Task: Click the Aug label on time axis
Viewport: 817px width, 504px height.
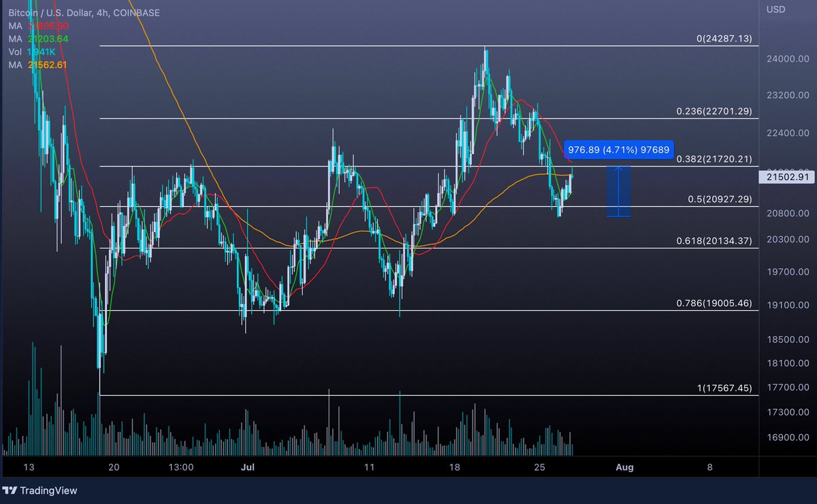Action: [624, 467]
